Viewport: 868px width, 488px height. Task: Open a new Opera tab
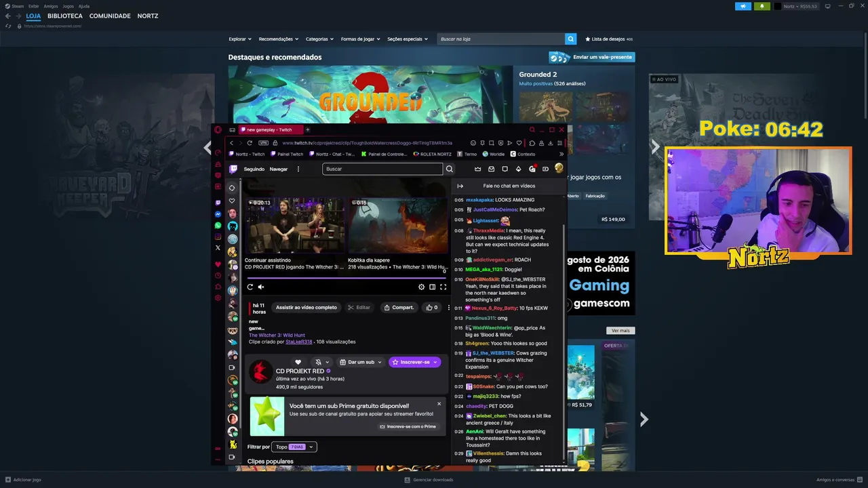[307, 129]
